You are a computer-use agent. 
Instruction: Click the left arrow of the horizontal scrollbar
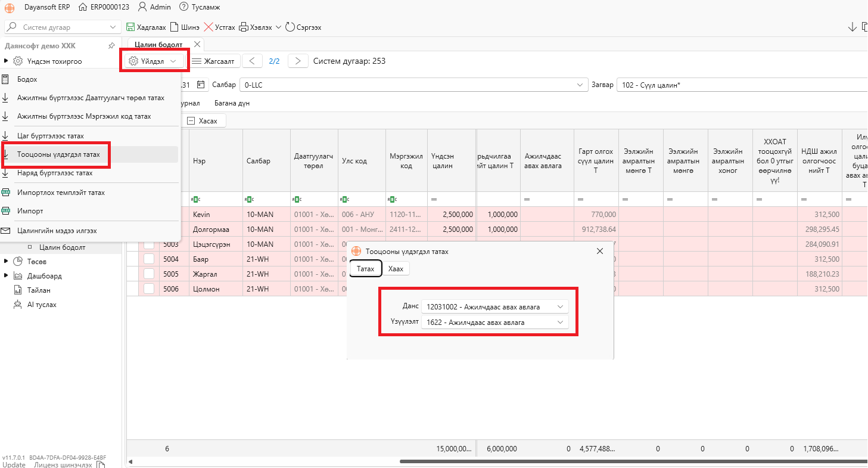tap(130, 461)
